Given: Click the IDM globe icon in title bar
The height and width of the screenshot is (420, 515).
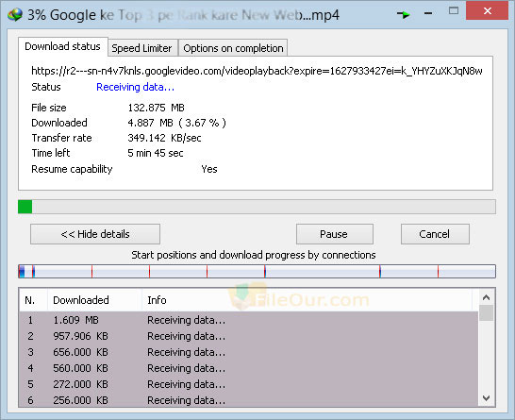Looking at the screenshot, I should 15,15.
